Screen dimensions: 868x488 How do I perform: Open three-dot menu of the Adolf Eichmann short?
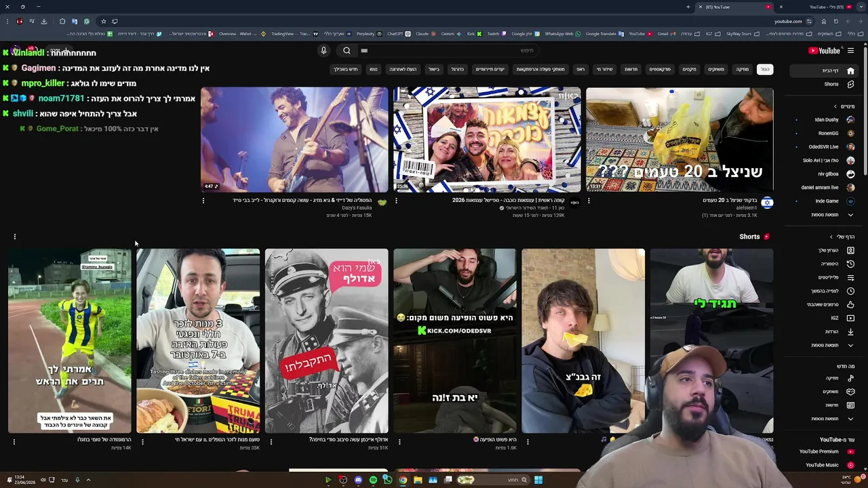[x=271, y=442]
